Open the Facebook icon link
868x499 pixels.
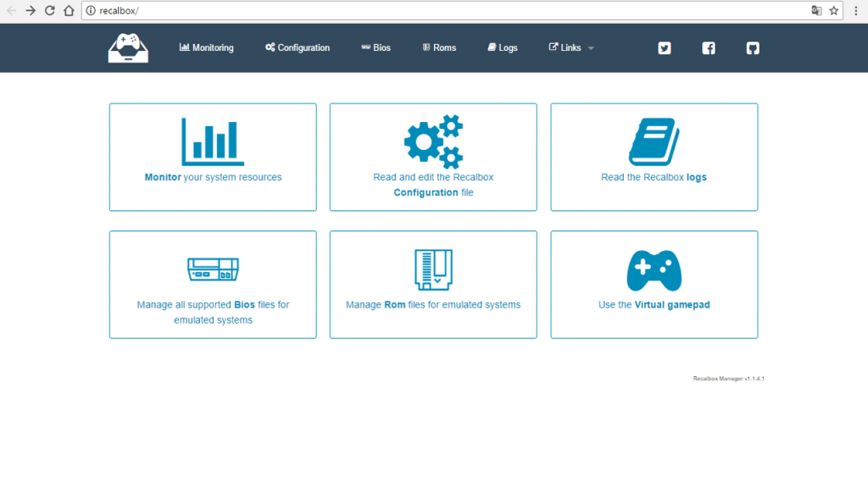click(x=709, y=48)
